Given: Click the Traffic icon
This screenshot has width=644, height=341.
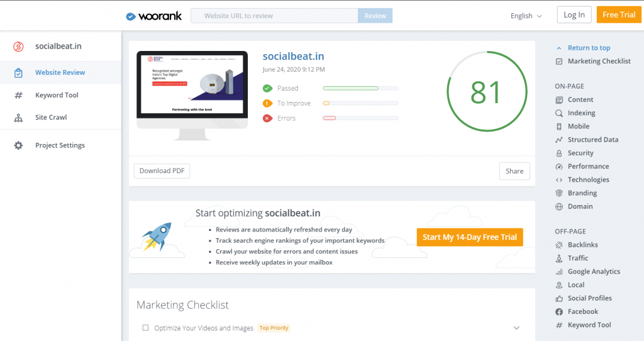Looking at the screenshot, I should [559, 259].
